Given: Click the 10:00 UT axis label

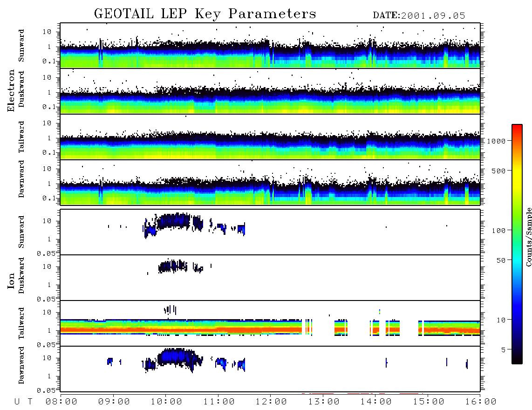Looking at the screenshot, I should coord(166,402).
